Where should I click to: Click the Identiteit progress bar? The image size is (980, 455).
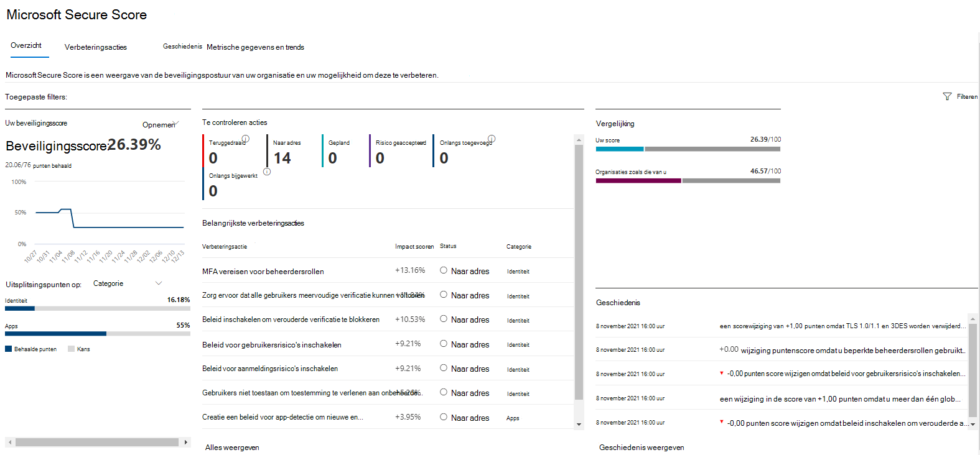click(98, 308)
